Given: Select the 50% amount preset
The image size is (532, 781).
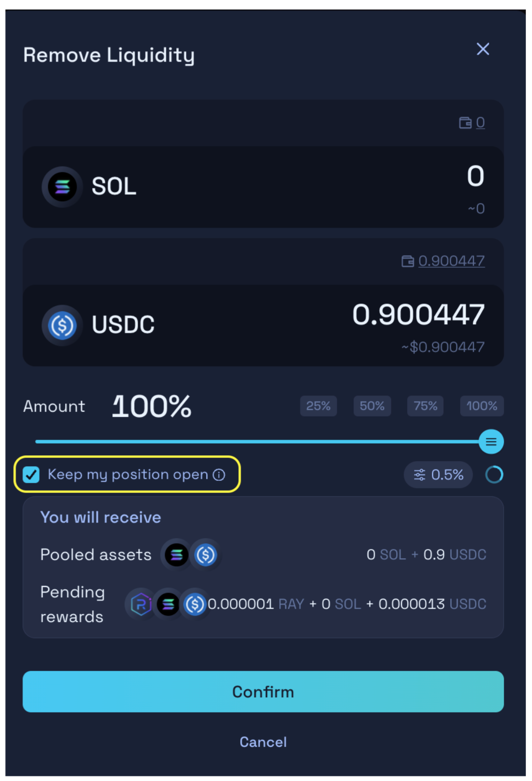Looking at the screenshot, I should tap(372, 406).
